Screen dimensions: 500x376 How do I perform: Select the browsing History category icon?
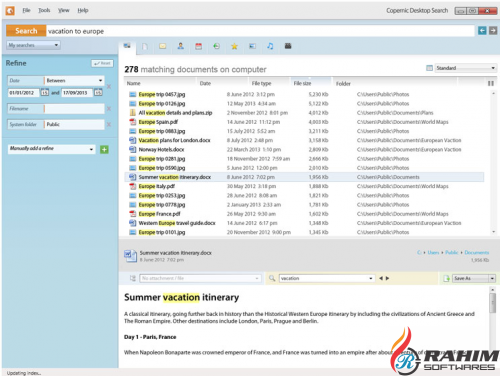coord(216,46)
